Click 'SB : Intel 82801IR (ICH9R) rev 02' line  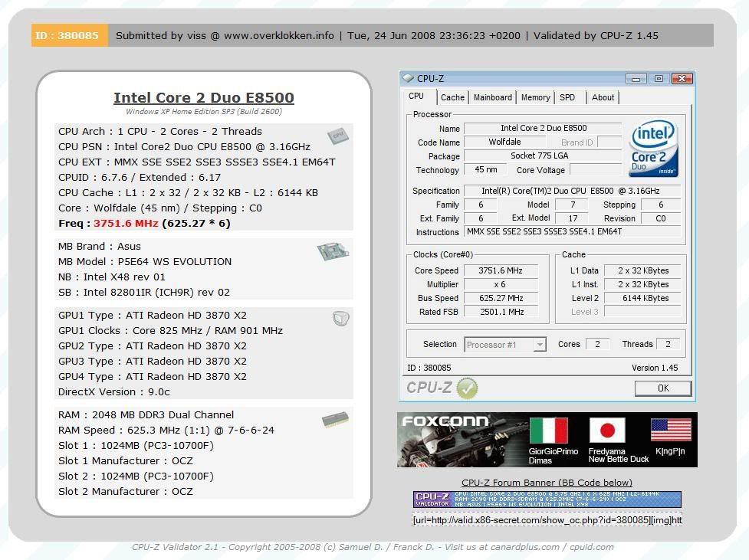click(144, 292)
